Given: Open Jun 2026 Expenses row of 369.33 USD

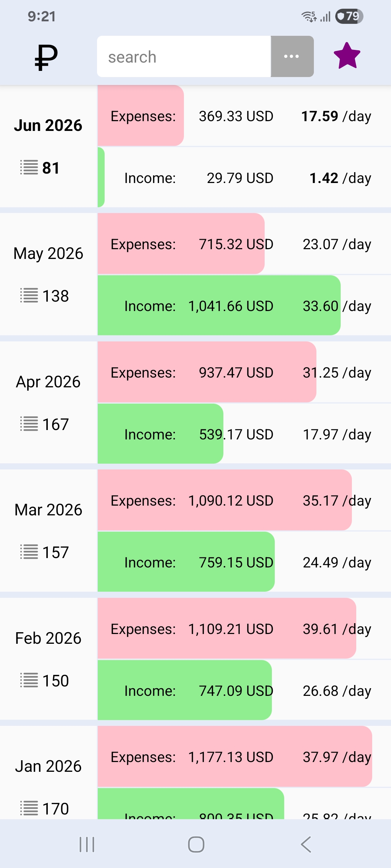Looking at the screenshot, I should 244,116.
